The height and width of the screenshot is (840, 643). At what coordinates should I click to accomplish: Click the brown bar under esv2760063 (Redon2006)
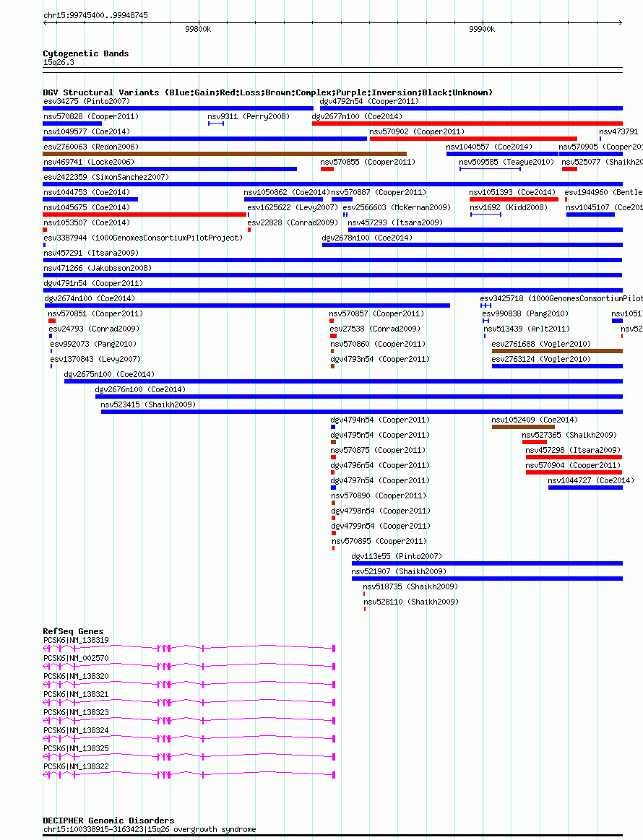[225, 154]
